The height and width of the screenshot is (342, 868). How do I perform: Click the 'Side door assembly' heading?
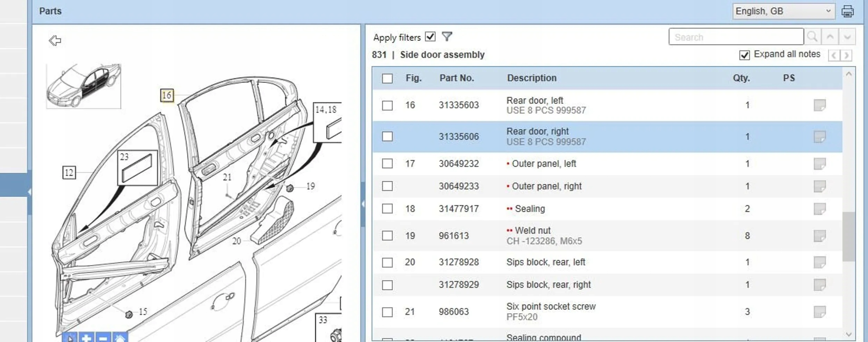pos(442,55)
